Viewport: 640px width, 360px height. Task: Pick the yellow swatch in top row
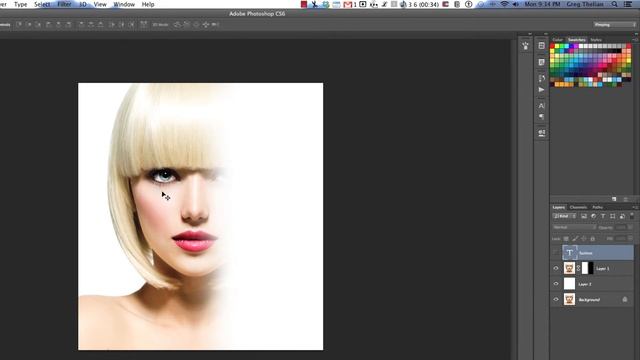point(557,47)
